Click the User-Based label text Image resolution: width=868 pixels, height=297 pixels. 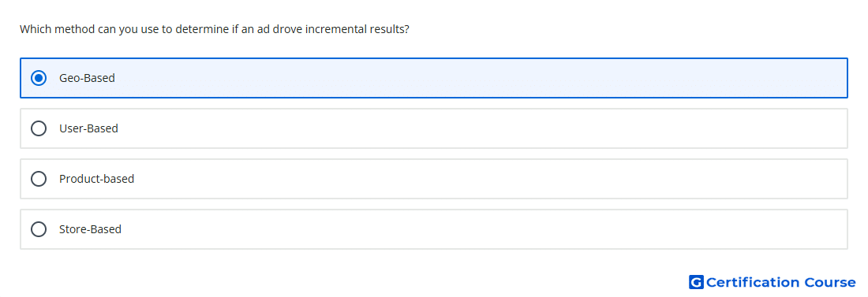(x=88, y=128)
